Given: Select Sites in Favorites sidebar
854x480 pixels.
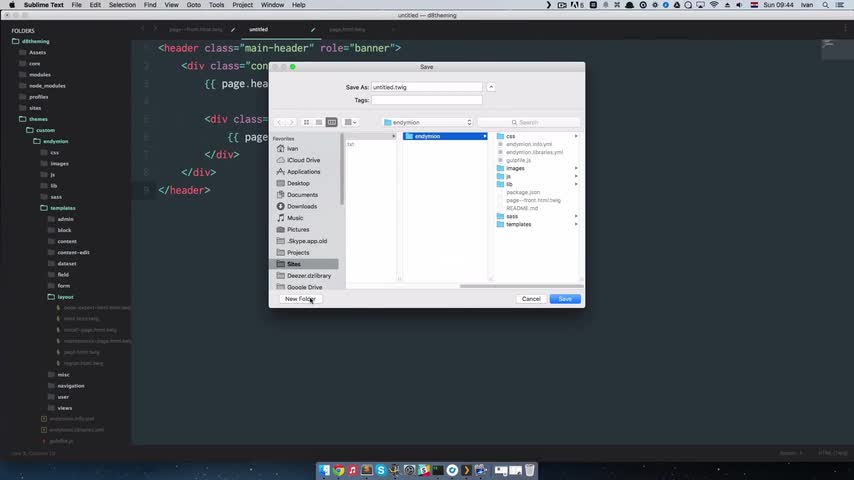Looking at the screenshot, I should pos(305,264).
